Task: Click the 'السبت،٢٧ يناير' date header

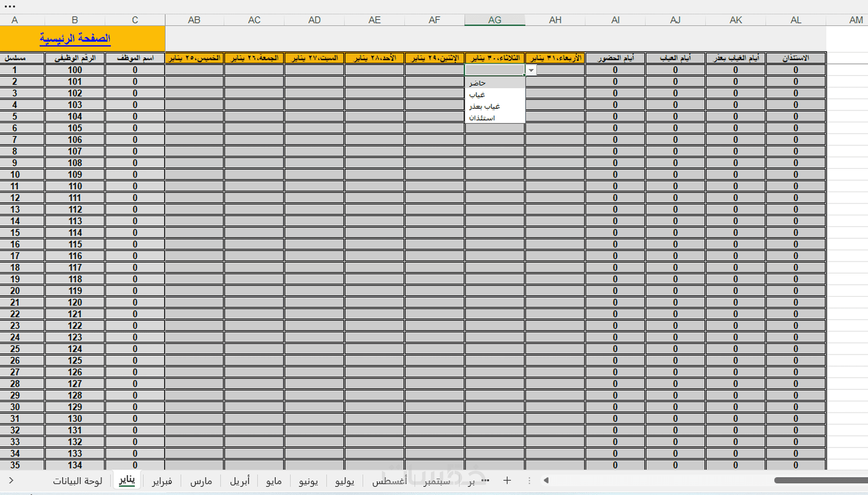Action: click(315, 58)
